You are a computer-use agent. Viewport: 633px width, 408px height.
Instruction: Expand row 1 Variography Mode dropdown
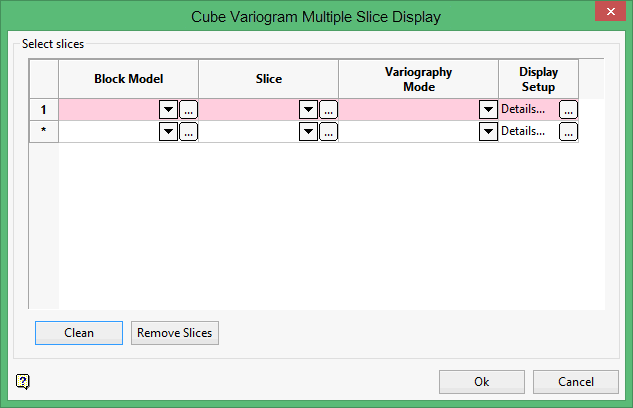(488, 110)
